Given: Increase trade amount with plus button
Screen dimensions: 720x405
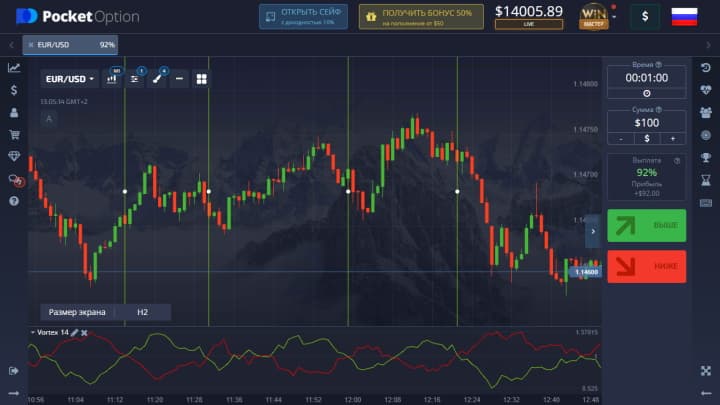Looking at the screenshot, I should (x=672, y=138).
